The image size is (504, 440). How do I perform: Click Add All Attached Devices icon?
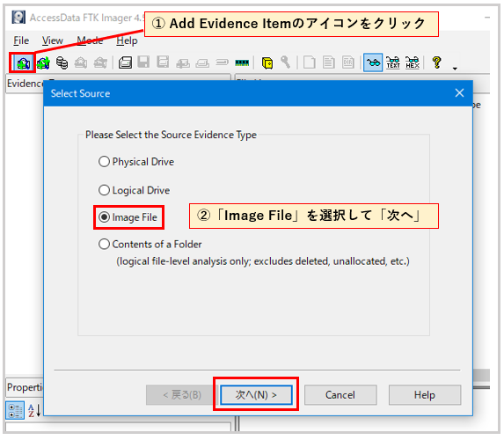pyautogui.click(x=43, y=62)
